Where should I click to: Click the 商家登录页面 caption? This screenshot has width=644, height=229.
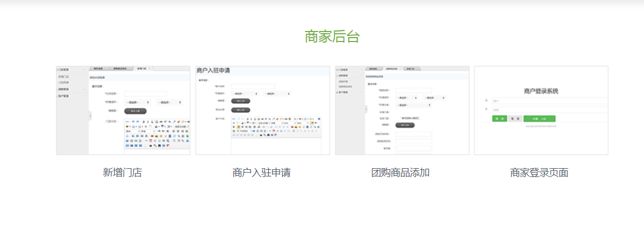click(540, 173)
